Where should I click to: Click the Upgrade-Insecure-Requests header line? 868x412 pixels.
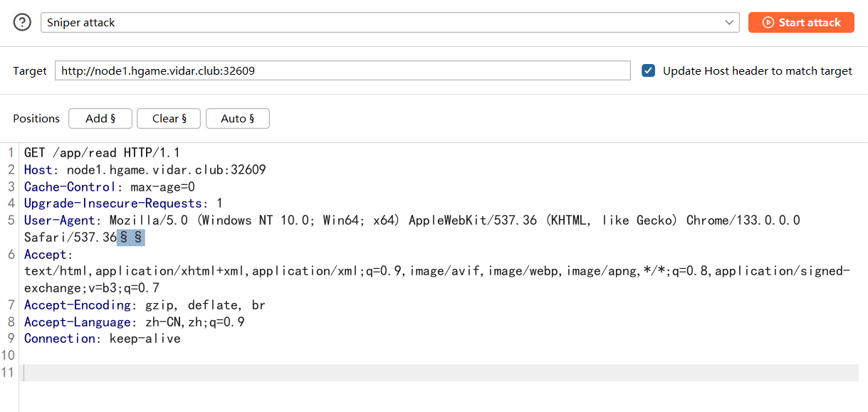coord(123,204)
